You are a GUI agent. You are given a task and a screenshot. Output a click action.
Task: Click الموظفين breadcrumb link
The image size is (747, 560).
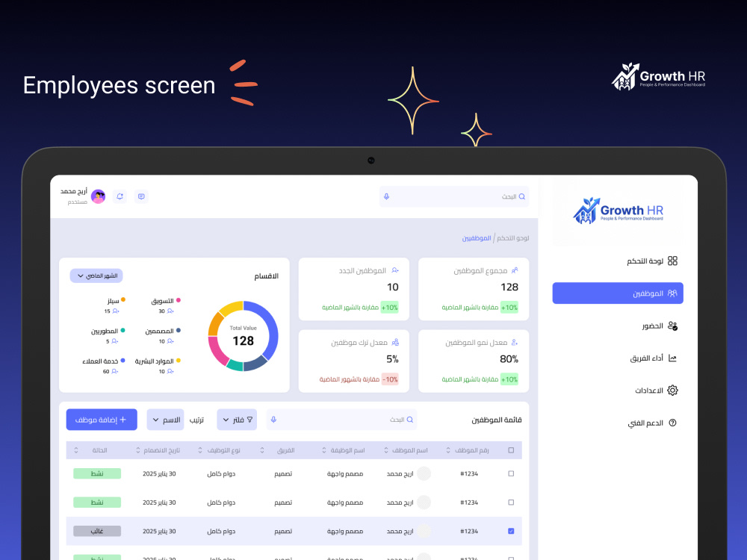coord(477,237)
